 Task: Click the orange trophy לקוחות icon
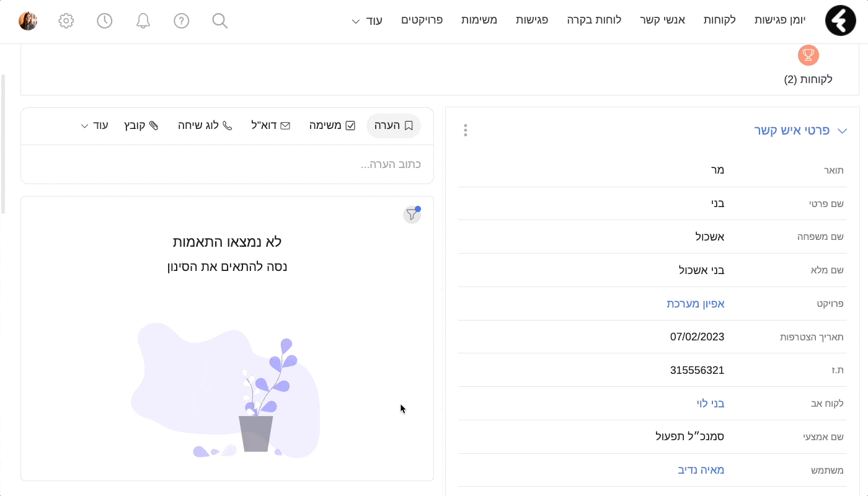click(808, 55)
